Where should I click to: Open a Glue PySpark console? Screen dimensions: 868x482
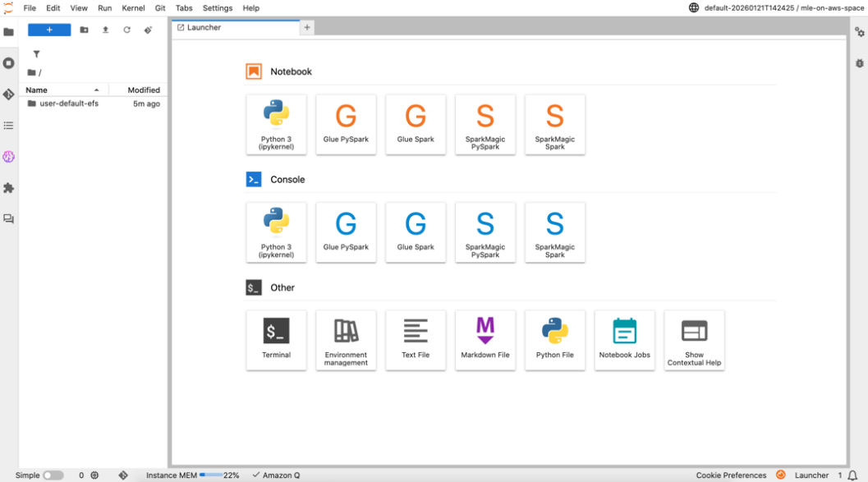[346, 232]
